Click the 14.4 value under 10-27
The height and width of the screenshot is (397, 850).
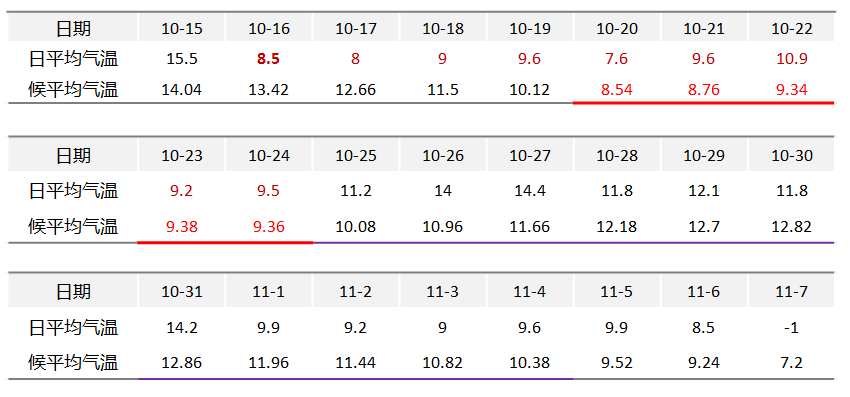530,191
